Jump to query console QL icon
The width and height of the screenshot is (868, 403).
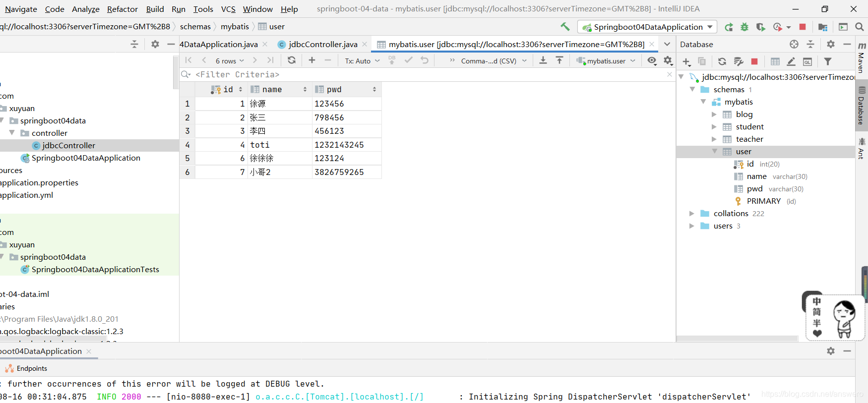(x=807, y=61)
